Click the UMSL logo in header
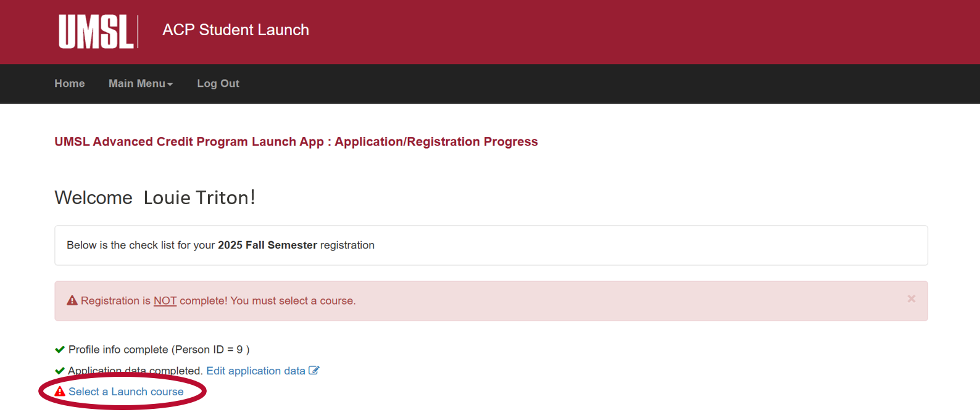980x420 pixels. [96, 31]
